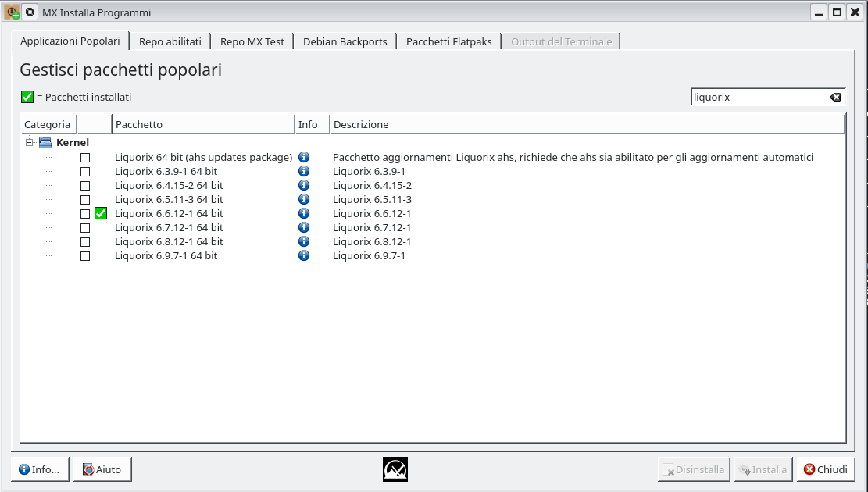Screen dimensions: 868x492
Task: Clear the liquorix search text
Action: 835,98
